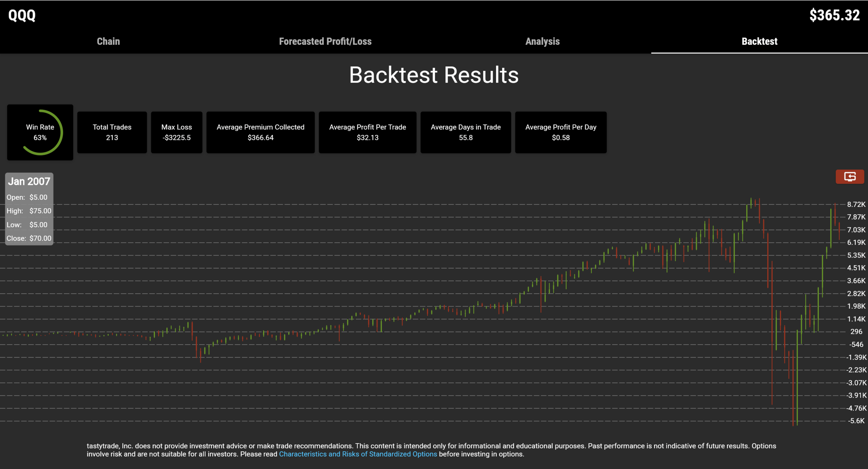Click the 5.35K axis label

click(856, 255)
